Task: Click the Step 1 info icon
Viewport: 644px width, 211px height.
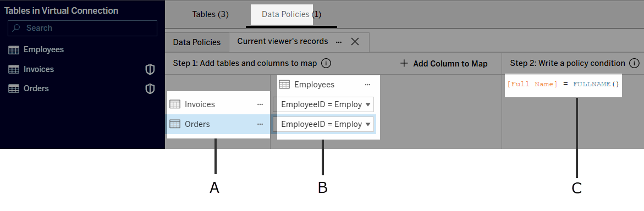Action: tap(326, 63)
